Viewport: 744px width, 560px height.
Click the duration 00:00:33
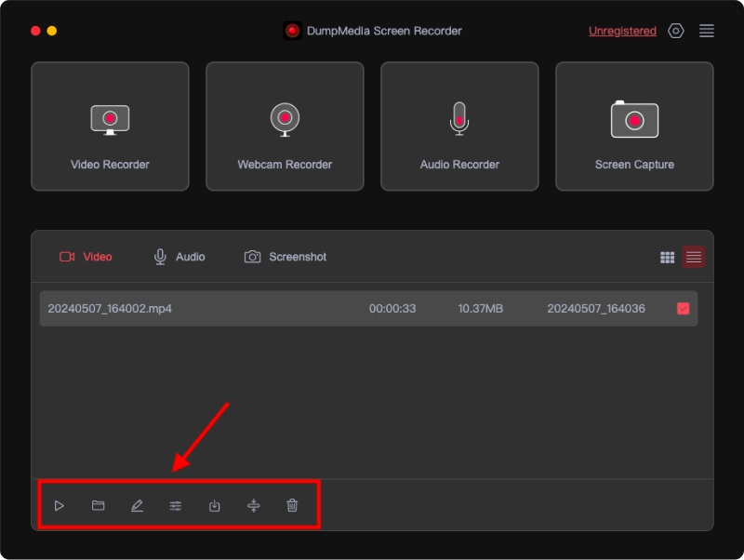click(392, 309)
